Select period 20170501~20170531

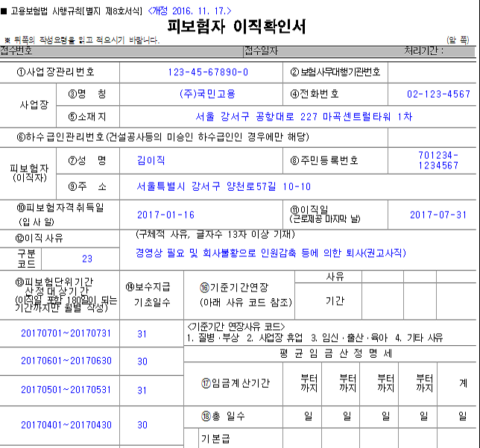[x=66, y=390]
